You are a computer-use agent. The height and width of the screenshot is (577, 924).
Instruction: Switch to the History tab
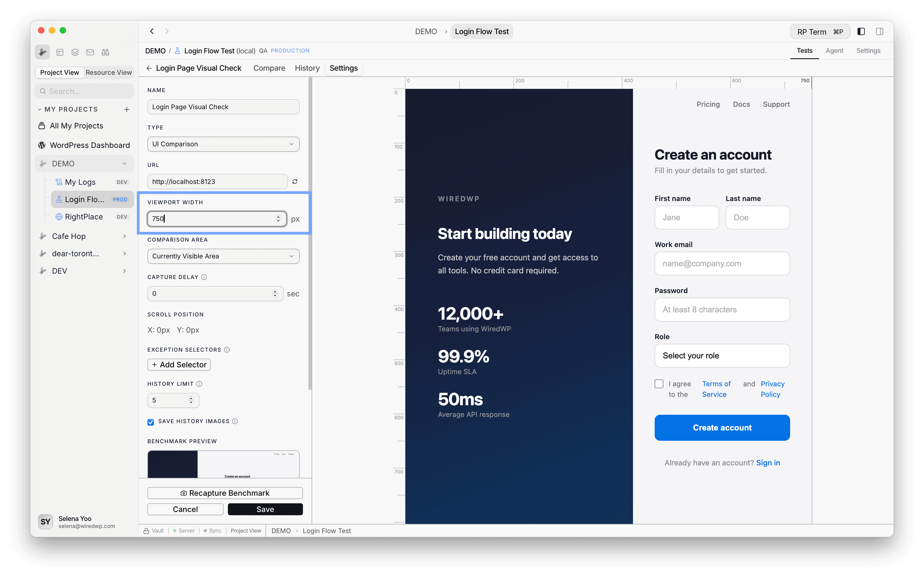pyautogui.click(x=307, y=68)
